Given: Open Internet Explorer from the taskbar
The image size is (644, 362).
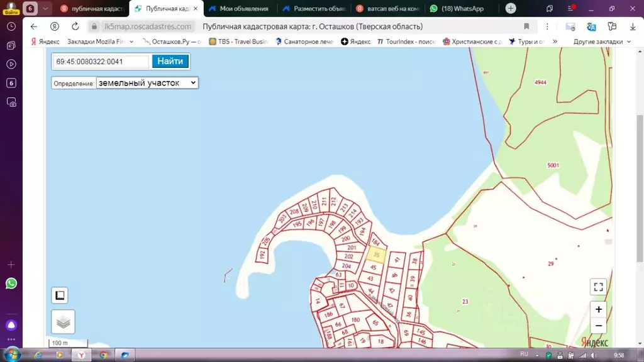Looking at the screenshot, I should (38, 355).
